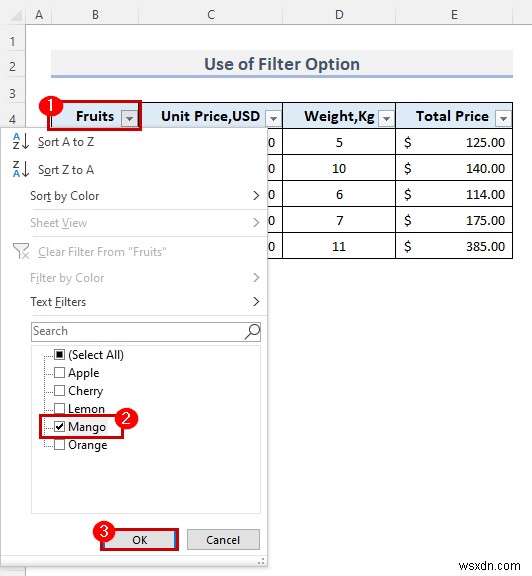The height and width of the screenshot is (576, 532).
Task: Click the resize grip of the filter menu
Action: click(x=261, y=561)
